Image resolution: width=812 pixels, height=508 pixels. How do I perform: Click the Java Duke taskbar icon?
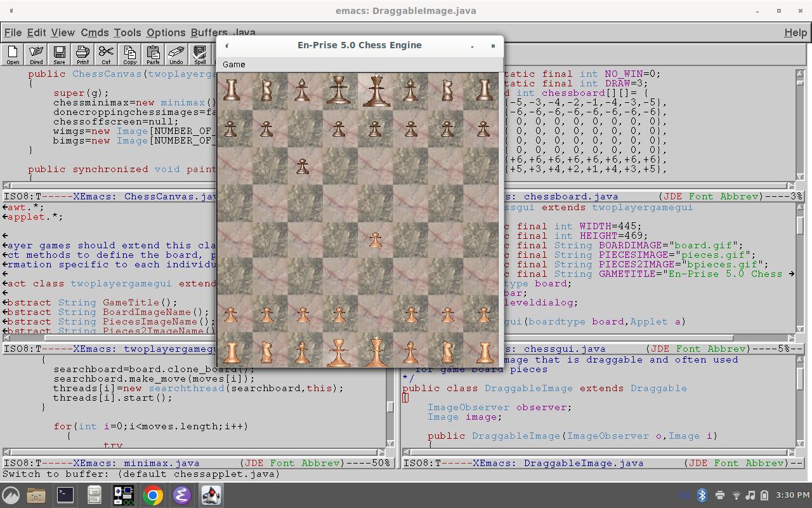click(x=211, y=495)
